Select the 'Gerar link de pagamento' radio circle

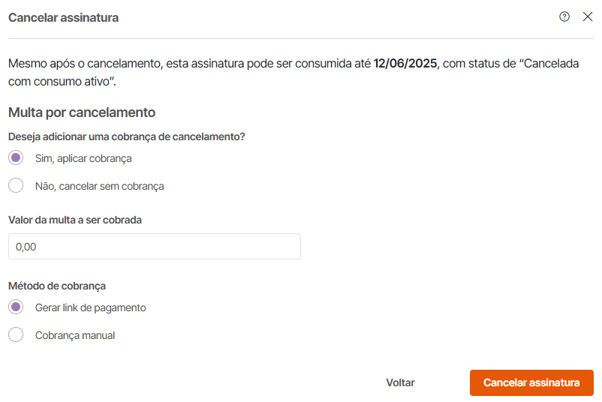(16, 307)
